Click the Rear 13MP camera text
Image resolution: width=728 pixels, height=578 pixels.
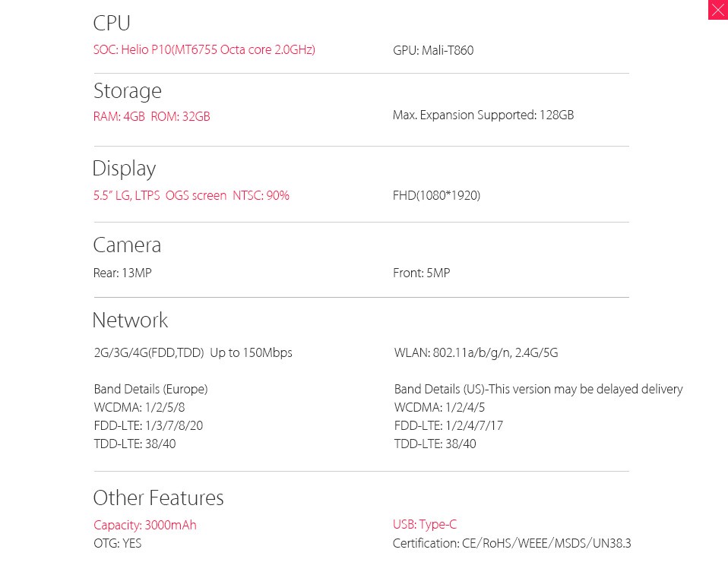click(x=122, y=273)
